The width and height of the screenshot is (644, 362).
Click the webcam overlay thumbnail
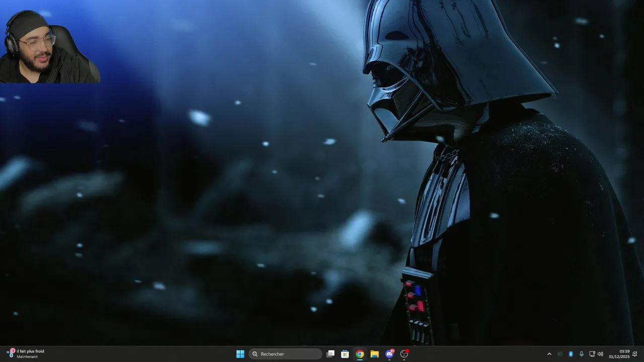[50, 46]
